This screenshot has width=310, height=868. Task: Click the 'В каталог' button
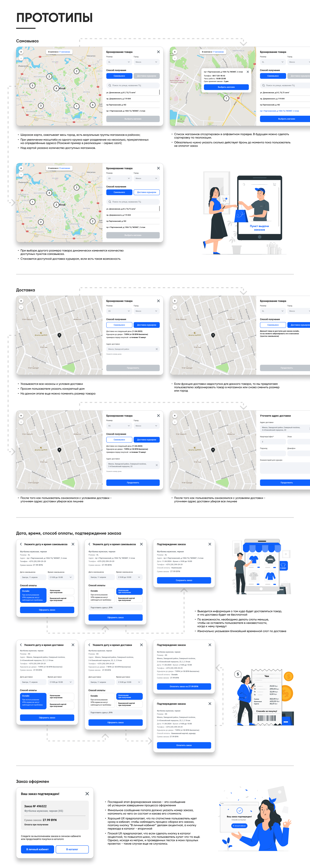click(72, 849)
